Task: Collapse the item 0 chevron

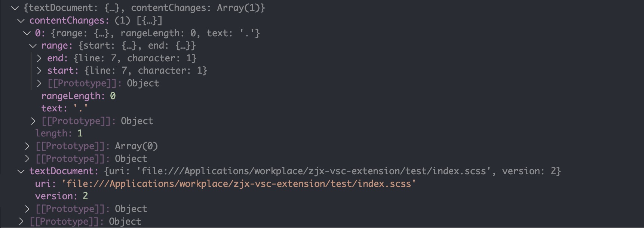Action: [27, 33]
